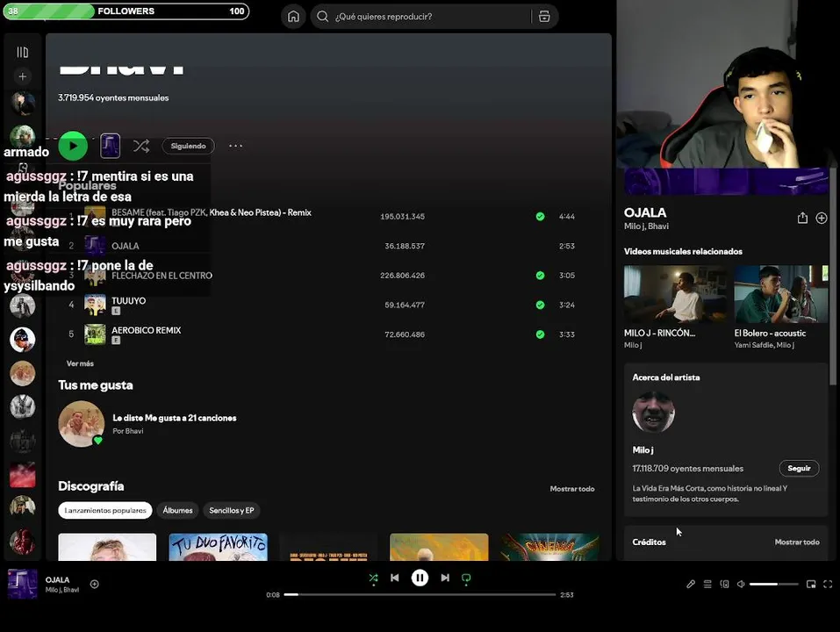840x632 pixels.
Task: Pause the current song
Action: point(420,578)
